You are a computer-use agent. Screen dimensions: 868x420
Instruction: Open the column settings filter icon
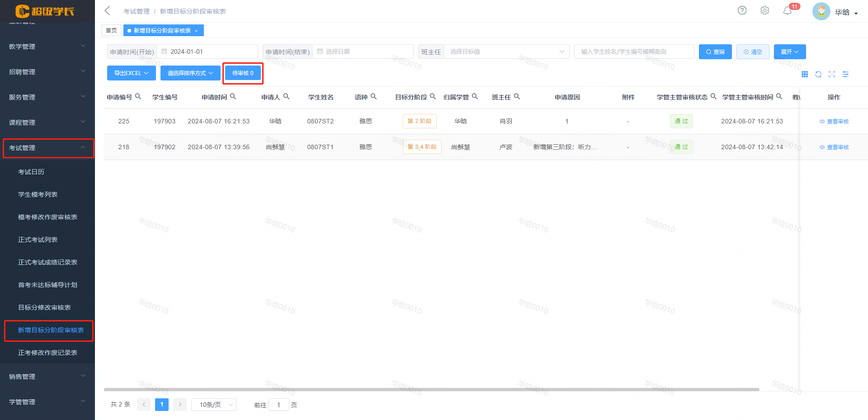(x=846, y=74)
